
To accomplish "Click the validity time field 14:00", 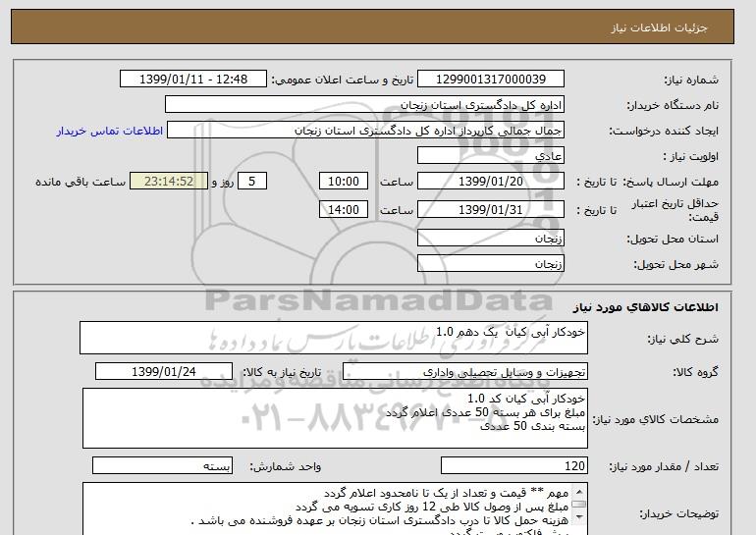I will pyautogui.click(x=344, y=210).
